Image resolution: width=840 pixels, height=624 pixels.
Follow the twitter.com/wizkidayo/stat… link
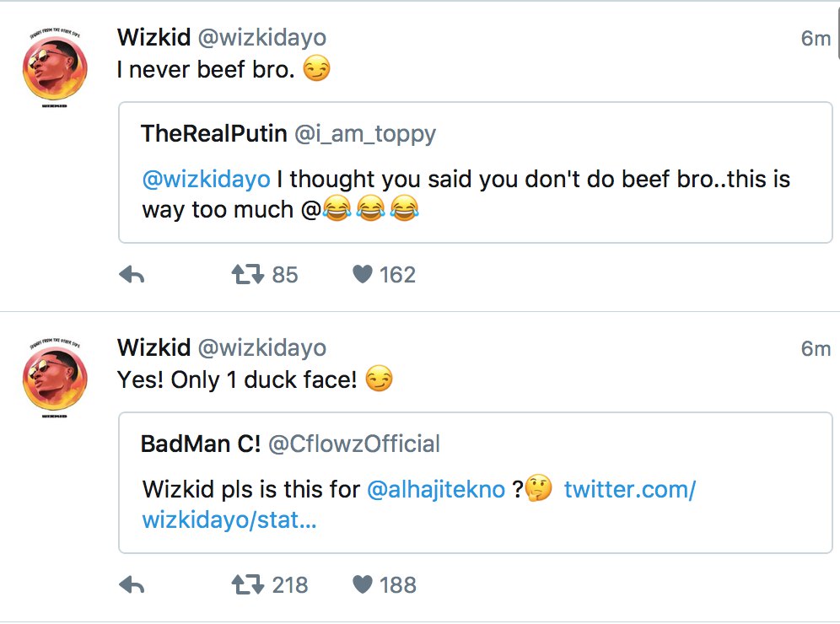tap(628, 489)
